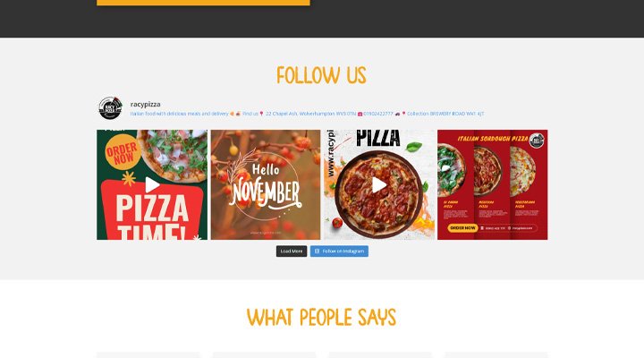Viewport: 644px width, 358px height.
Task: Play the pepperoni pizza video post
Action: point(379,185)
